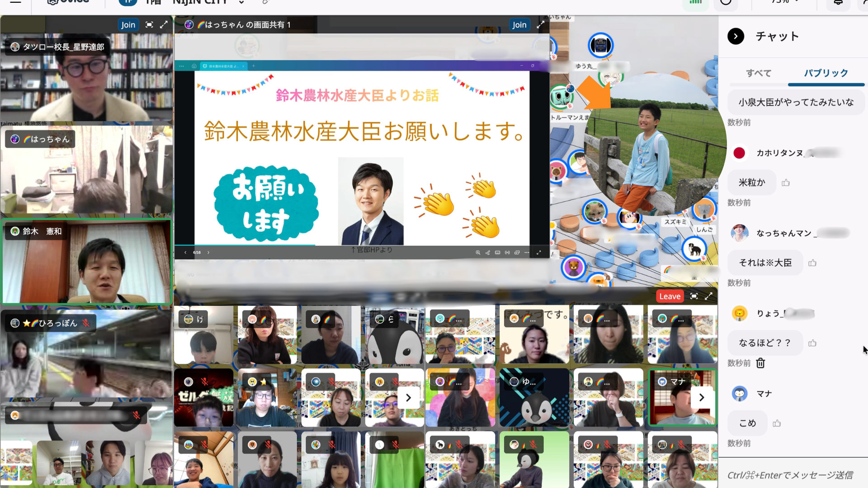Go to next slide in presentation
The image size is (868, 488).
pyautogui.click(x=208, y=253)
